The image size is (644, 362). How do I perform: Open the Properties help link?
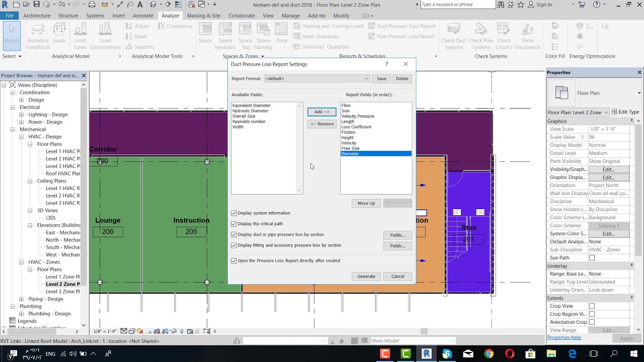(x=564, y=337)
